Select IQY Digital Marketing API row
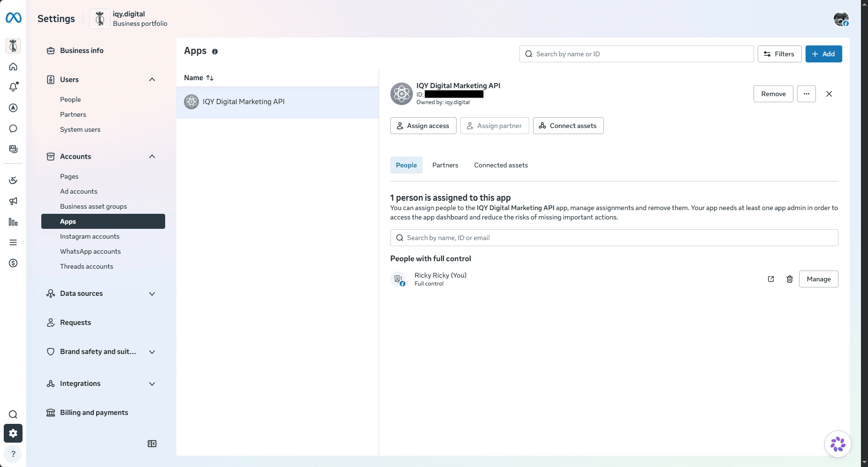 point(277,102)
